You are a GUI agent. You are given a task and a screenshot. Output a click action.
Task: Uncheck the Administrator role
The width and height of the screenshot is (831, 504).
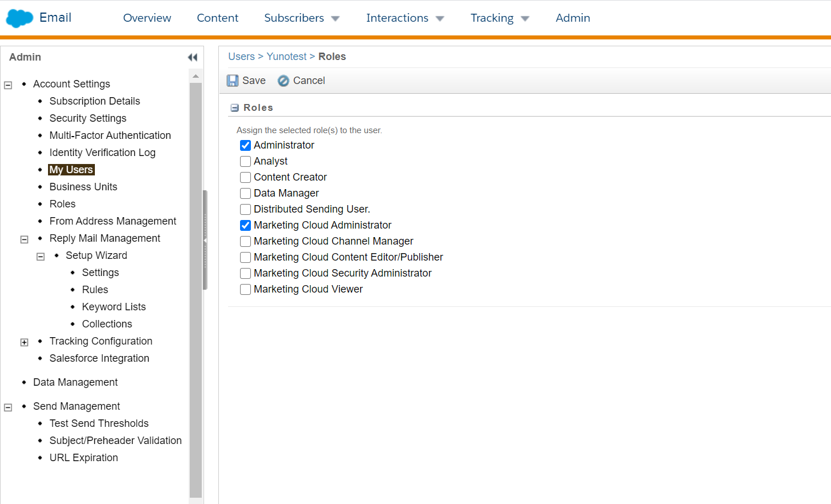coord(245,145)
